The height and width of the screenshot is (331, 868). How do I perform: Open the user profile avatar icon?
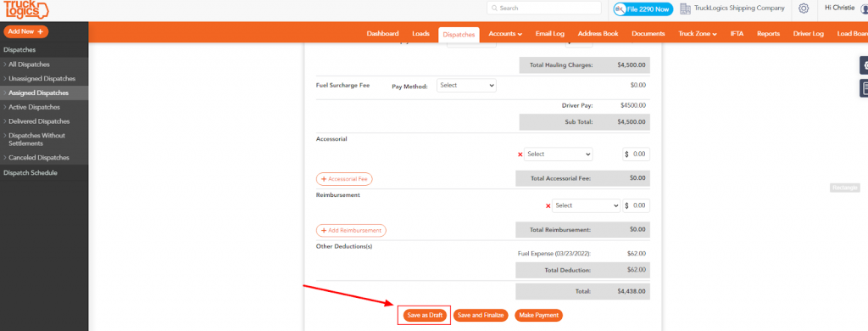point(864,8)
